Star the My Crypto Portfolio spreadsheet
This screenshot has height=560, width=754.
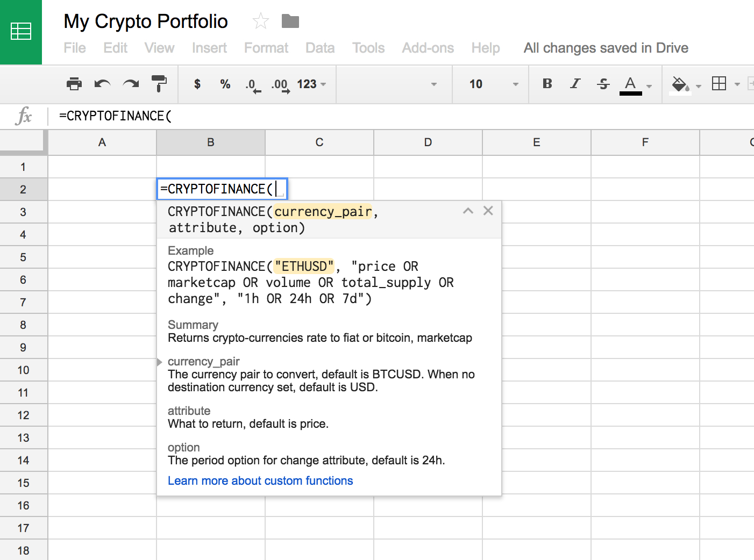260,20
